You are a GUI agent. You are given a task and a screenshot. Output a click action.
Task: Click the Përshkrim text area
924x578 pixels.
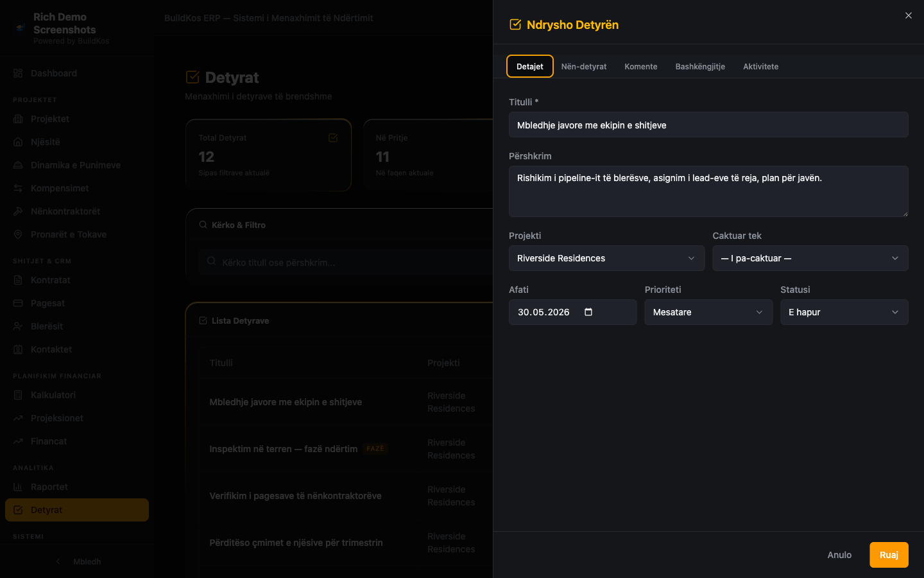tap(708, 191)
